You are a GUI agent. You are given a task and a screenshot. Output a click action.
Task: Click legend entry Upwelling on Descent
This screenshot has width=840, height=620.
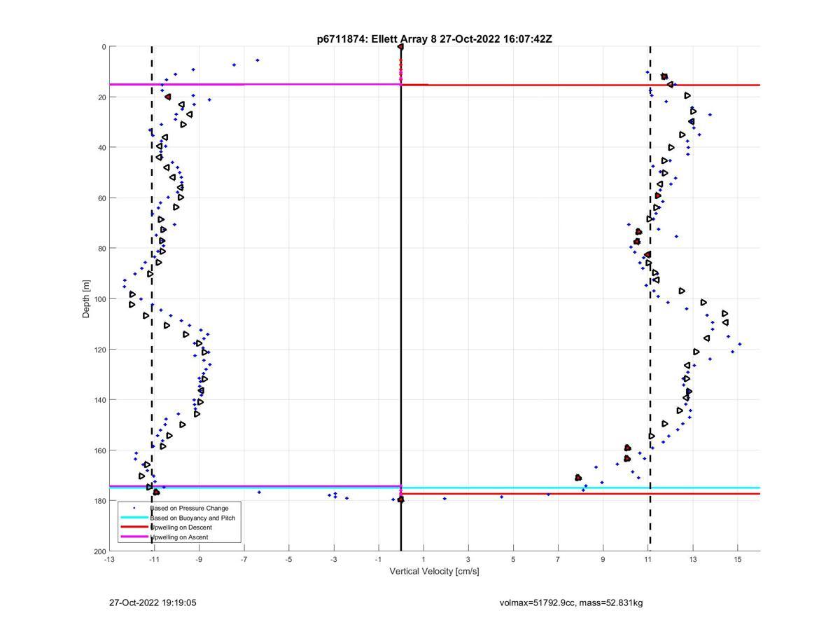pyautogui.click(x=181, y=528)
